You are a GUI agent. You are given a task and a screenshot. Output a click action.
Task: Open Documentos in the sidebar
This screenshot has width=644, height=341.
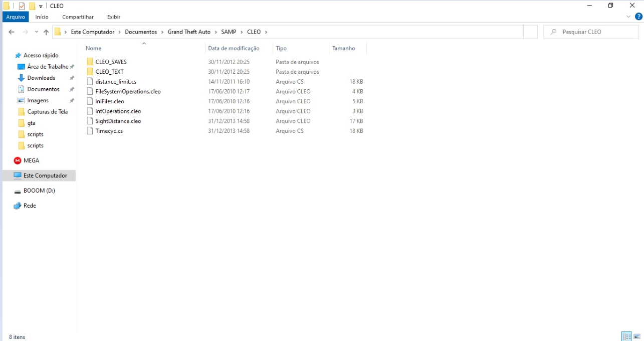(43, 89)
